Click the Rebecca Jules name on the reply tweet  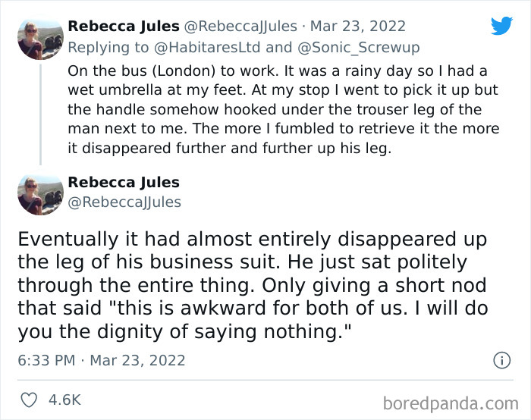[x=124, y=26]
